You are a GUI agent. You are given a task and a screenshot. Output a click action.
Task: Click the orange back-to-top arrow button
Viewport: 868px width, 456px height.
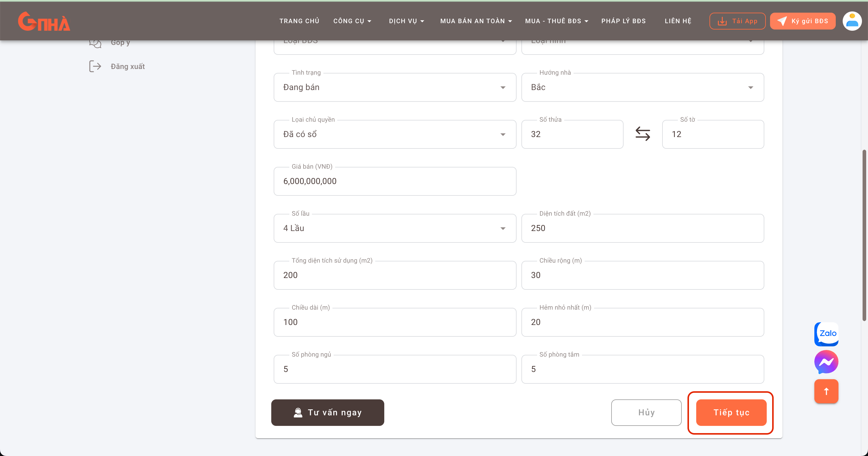coord(826,391)
